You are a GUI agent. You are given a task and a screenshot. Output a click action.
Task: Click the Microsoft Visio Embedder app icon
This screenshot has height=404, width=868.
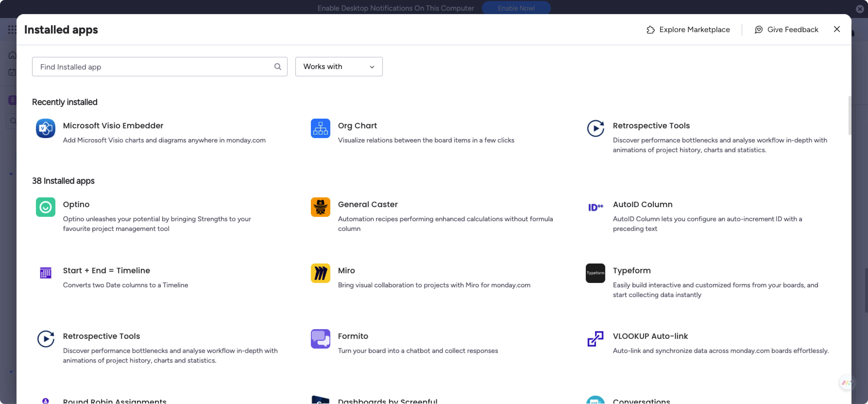point(45,128)
